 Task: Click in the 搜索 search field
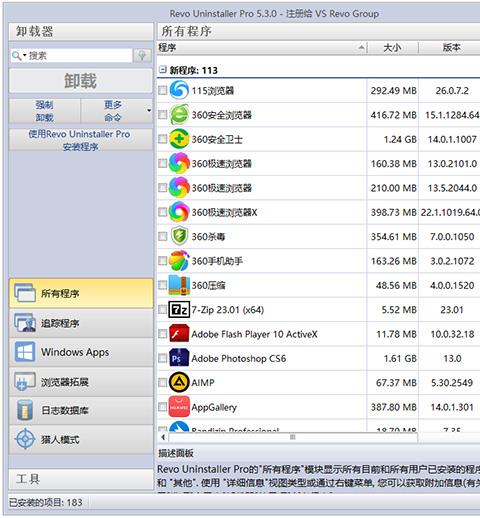pyautogui.click(x=78, y=55)
